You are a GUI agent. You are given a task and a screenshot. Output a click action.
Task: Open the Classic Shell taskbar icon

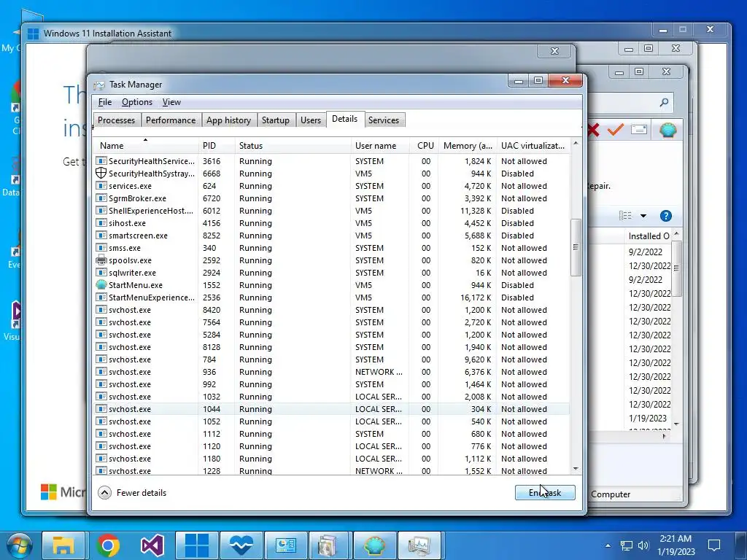(375, 545)
